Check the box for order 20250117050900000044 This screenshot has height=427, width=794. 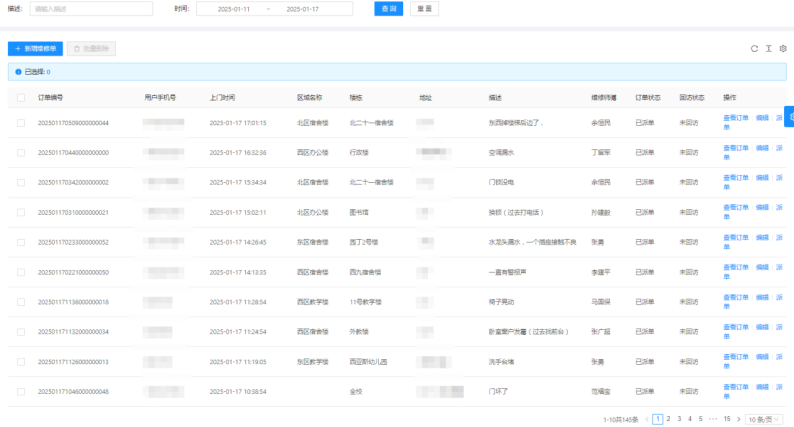click(x=21, y=123)
